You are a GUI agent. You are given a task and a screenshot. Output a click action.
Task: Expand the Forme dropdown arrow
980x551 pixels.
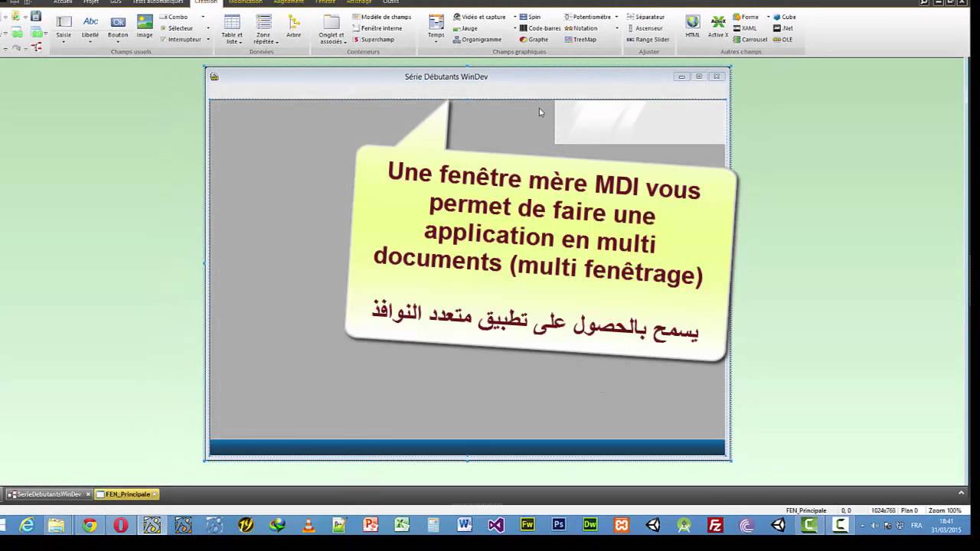pos(768,17)
